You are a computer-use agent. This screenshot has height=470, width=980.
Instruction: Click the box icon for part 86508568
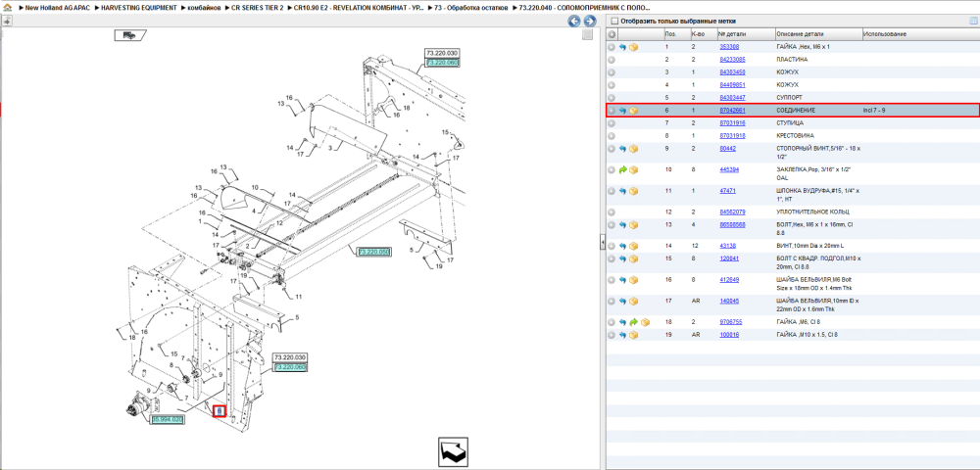coord(633,224)
